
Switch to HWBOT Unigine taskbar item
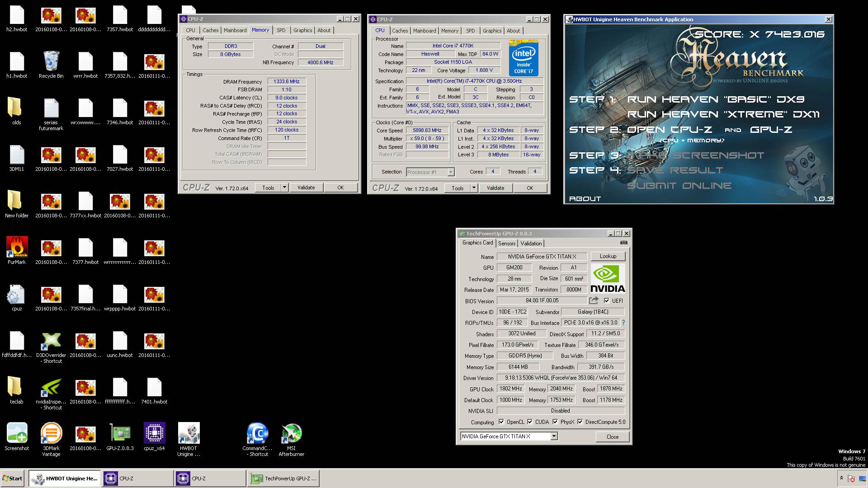[65, 478]
